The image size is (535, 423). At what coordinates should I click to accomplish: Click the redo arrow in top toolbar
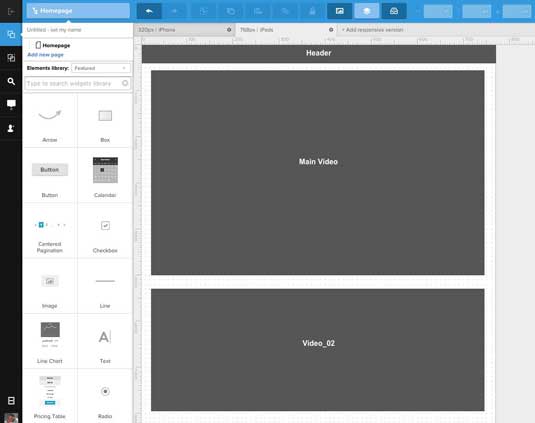click(174, 11)
